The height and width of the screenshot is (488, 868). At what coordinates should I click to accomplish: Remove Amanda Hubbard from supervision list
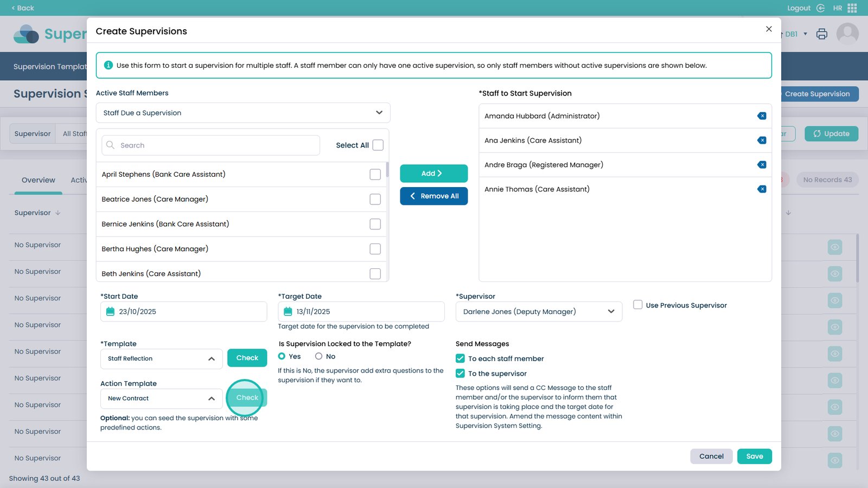pos(762,116)
